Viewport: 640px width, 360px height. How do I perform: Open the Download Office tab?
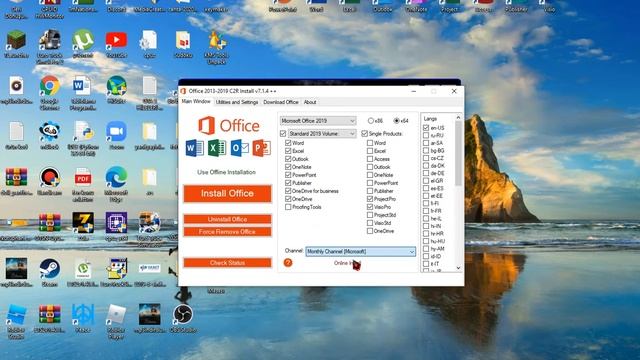pos(281,102)
